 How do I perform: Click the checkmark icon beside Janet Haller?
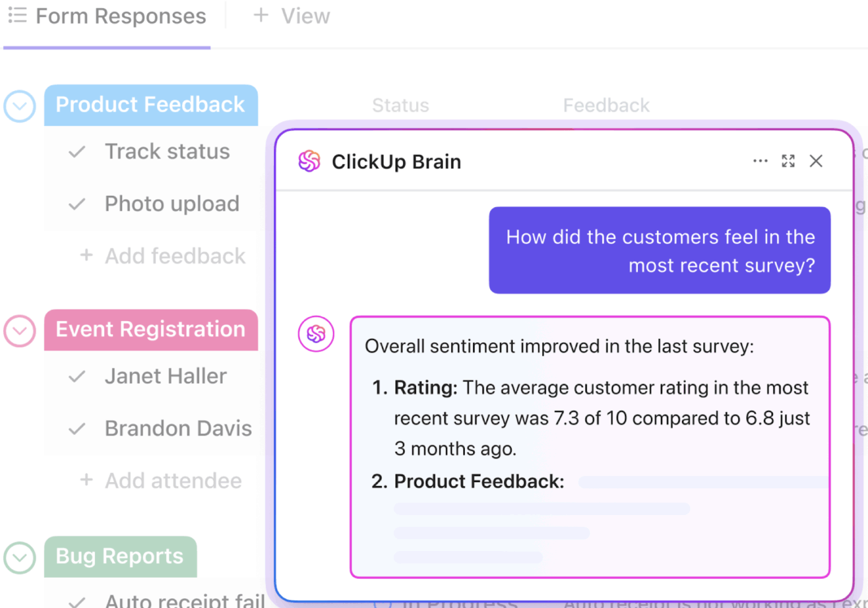(x=76, y=376)
